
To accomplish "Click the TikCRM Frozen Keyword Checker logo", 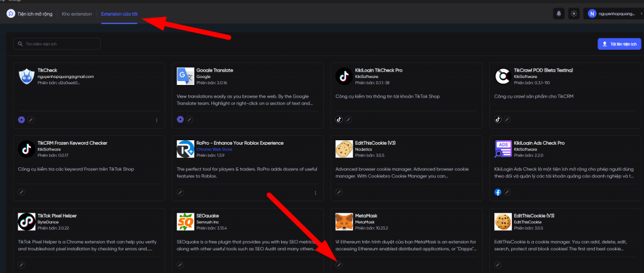I will (x=26, y=149).
